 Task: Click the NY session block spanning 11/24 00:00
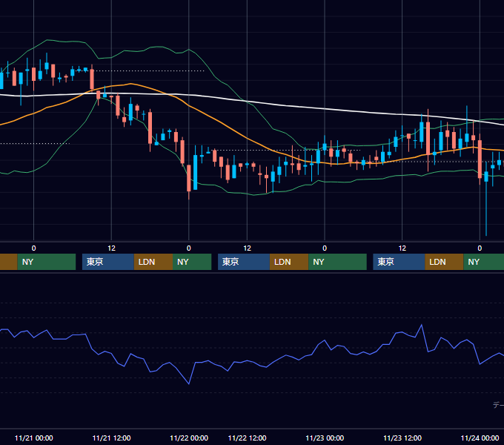click(x=484, y=262)
